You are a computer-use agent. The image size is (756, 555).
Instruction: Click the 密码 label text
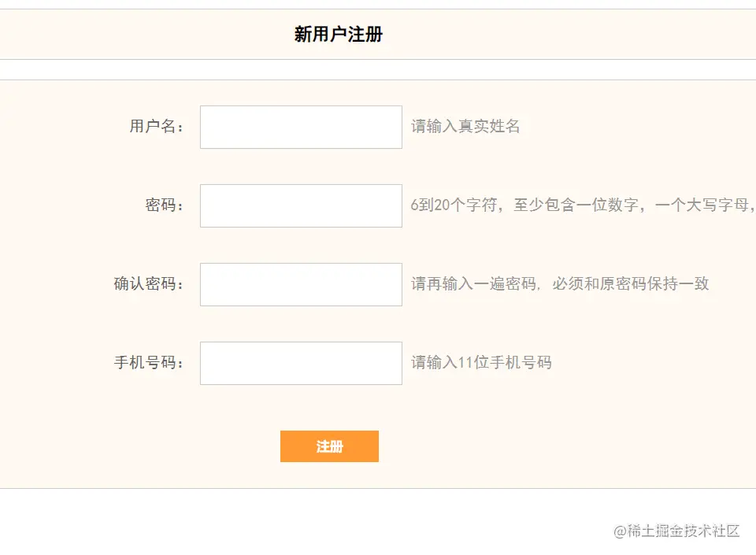[164, 205]
